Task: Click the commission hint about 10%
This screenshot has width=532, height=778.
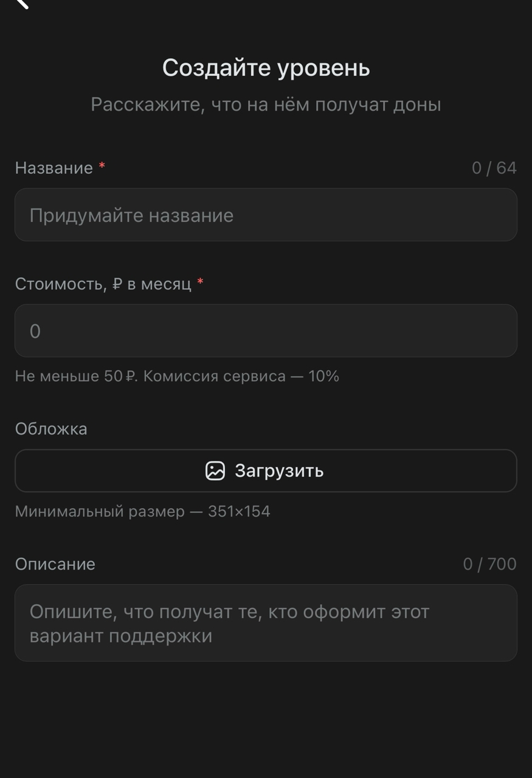Action: coord(178,376)
